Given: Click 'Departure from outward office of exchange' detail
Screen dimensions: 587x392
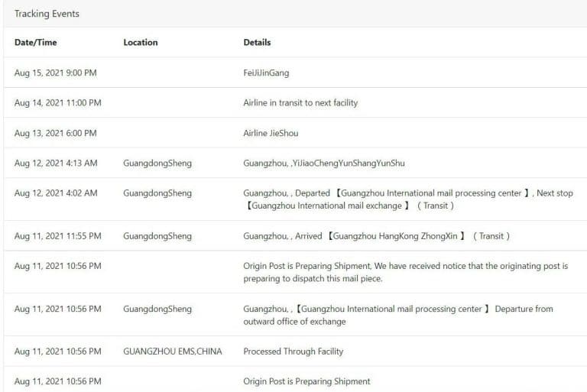Looking at the screenshot, I should tap(397, 315).
